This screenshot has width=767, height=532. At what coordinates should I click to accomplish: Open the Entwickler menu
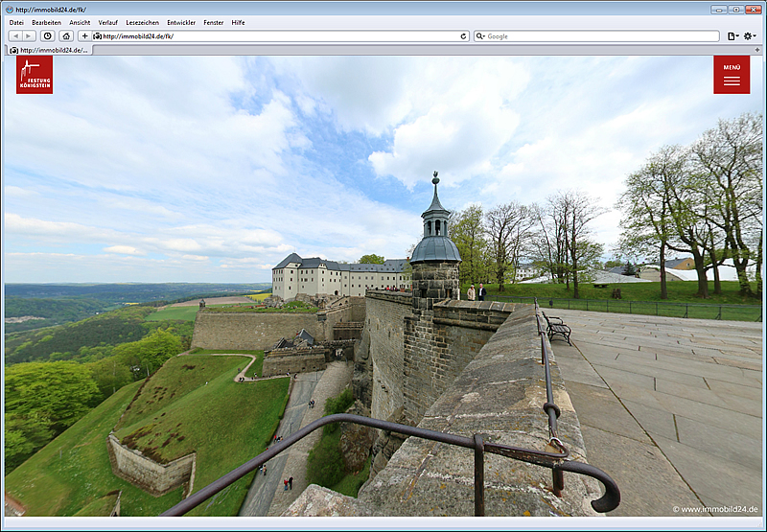tap(181, 22)
